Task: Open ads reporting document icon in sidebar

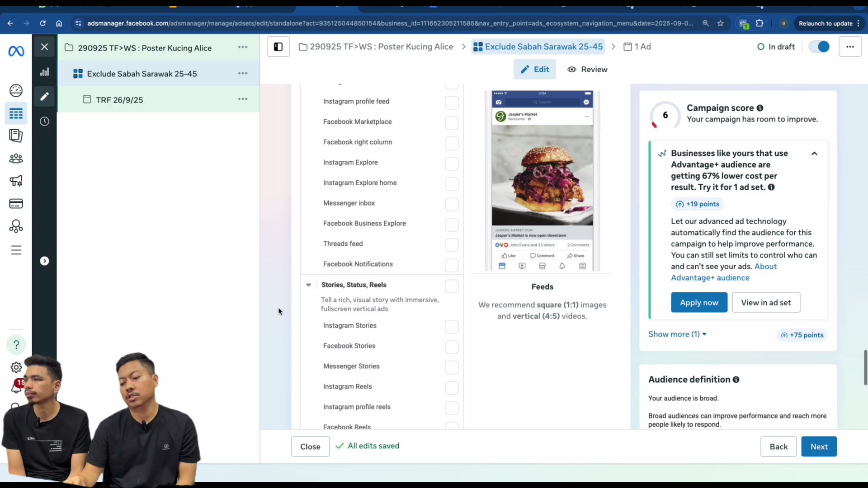Action: (x=16, y=136)
